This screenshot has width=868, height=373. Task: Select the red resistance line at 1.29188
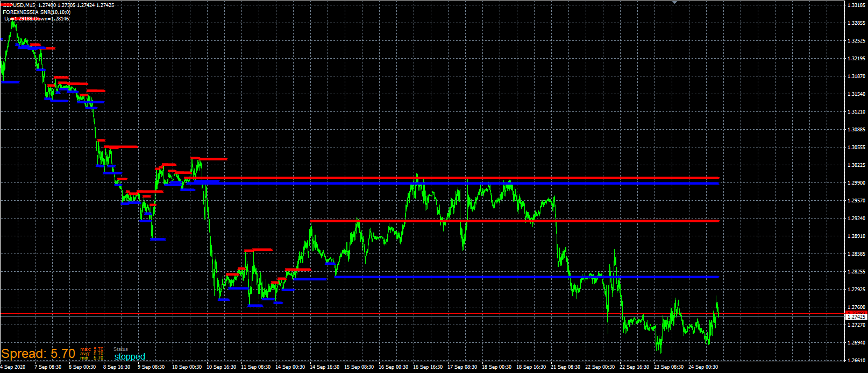tap(514, 221)
